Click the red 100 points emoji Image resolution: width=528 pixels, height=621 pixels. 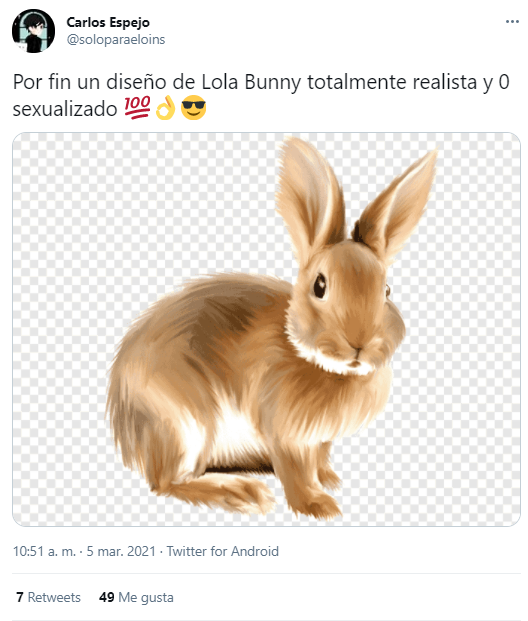pyautogui.click(x=137, y=108)
